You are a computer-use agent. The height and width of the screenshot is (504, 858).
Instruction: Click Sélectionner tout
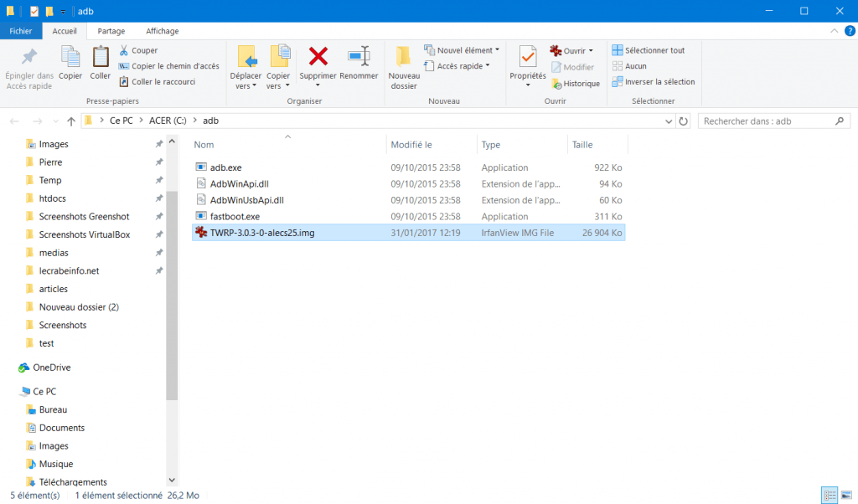(x=649, y=50)
